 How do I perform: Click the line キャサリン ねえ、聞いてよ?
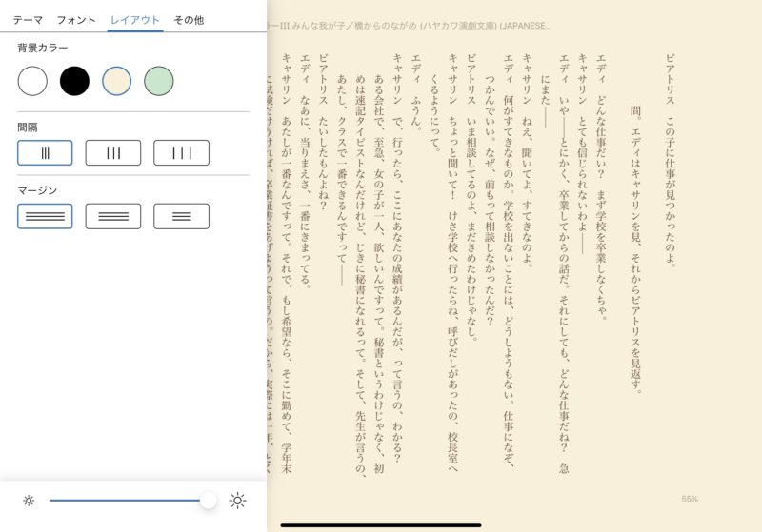click(x=527, y=160)
